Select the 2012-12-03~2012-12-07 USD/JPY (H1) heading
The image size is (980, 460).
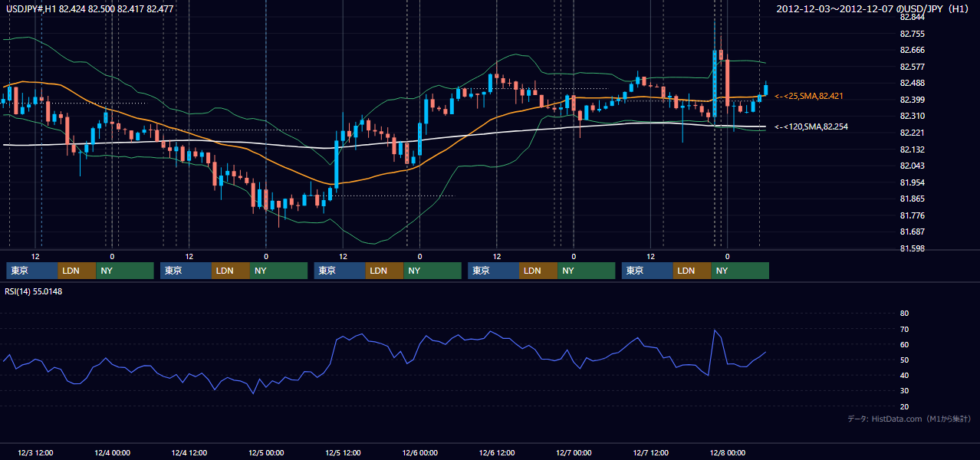point(873,9)
